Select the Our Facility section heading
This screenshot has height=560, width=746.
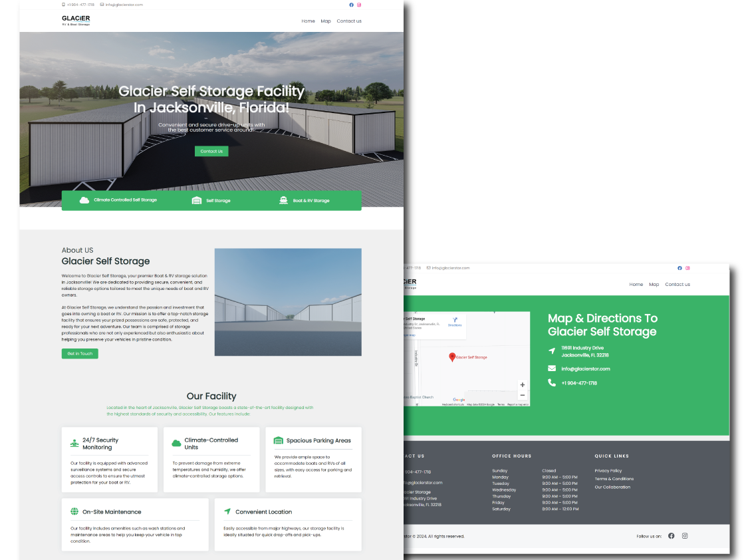coord(211,396)
